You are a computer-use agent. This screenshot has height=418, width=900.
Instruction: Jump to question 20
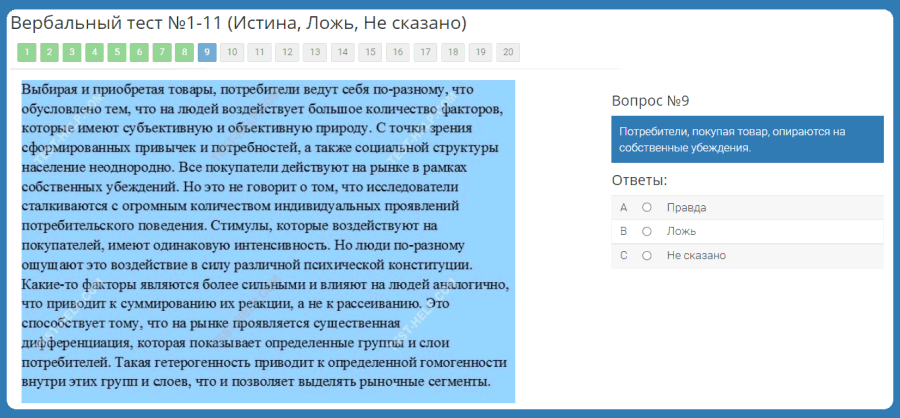[x=508, y=52]
